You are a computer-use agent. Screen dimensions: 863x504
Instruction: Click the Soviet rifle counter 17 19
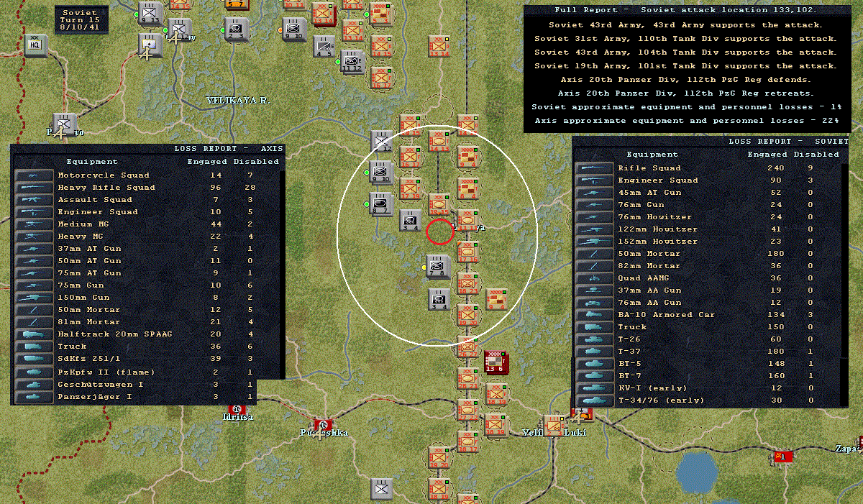point(410,188)
